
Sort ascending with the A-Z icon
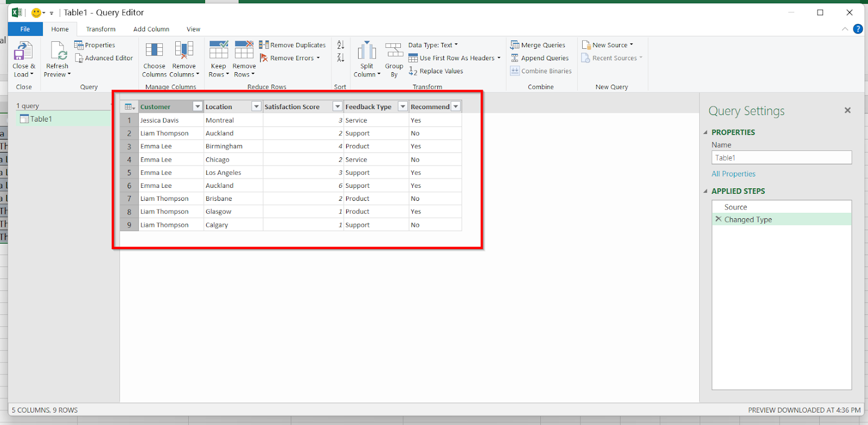point(341,45)
